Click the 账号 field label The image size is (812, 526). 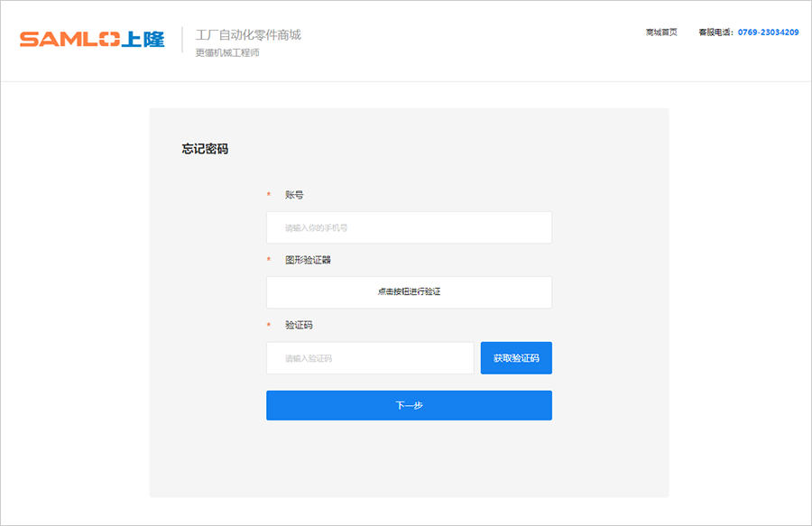294,195
